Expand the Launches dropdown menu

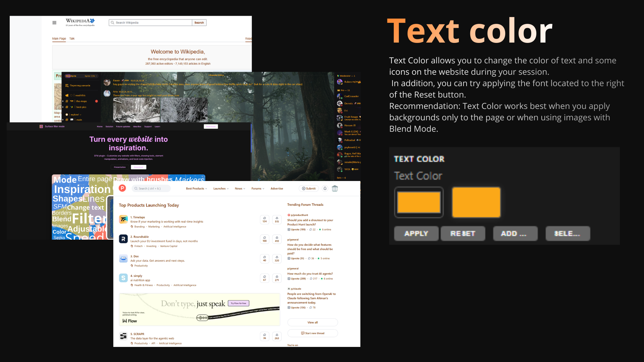tap(221, 188)
